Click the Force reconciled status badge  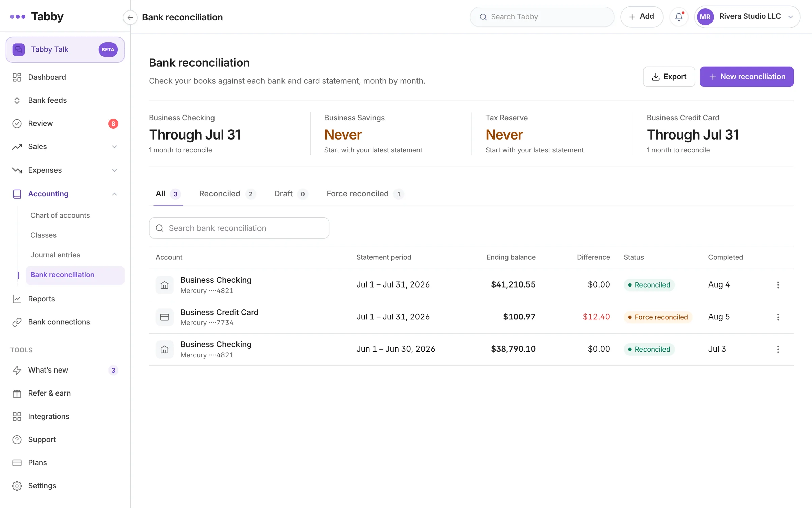click(x=658, y=317)
